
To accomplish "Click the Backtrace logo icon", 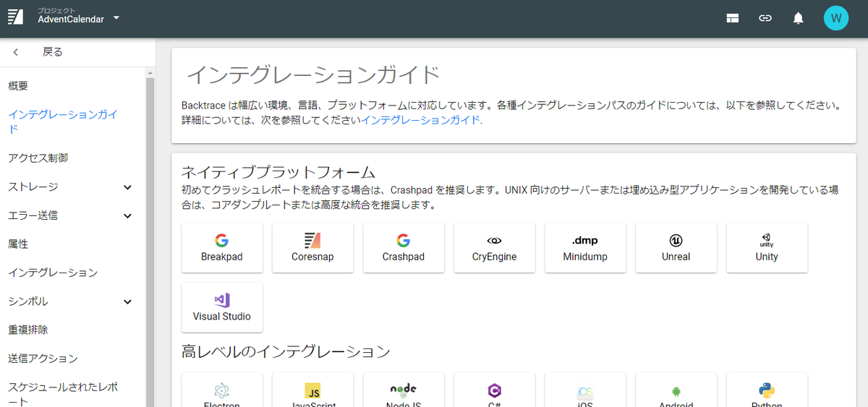I will pos(16,18).
